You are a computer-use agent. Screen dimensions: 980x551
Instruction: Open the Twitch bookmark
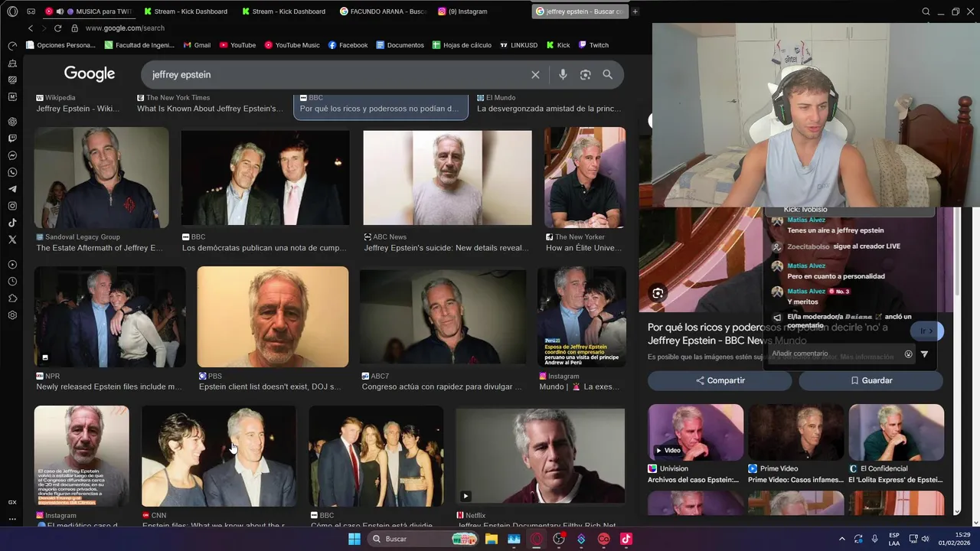593,45
